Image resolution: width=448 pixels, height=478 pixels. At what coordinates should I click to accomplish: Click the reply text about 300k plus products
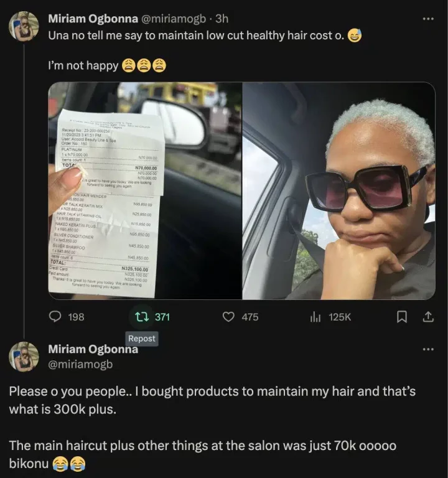[x=212, y=400]
